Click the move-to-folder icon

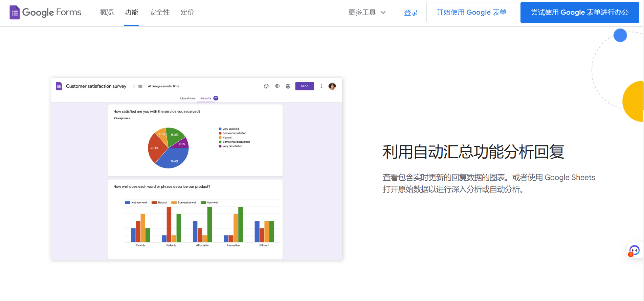(x=140, y=86)
